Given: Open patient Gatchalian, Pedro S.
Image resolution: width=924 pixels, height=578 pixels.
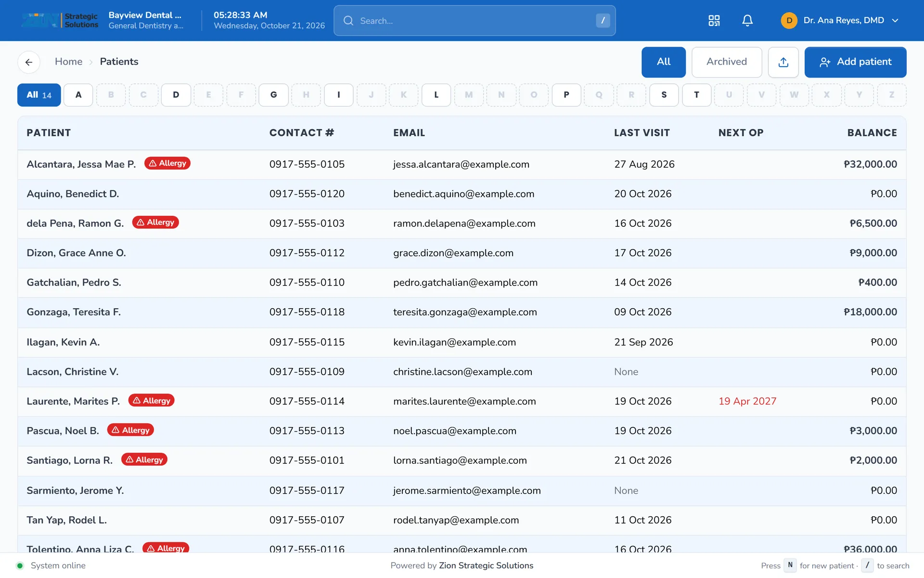Looking at the screenshot, I should (74, 282).
